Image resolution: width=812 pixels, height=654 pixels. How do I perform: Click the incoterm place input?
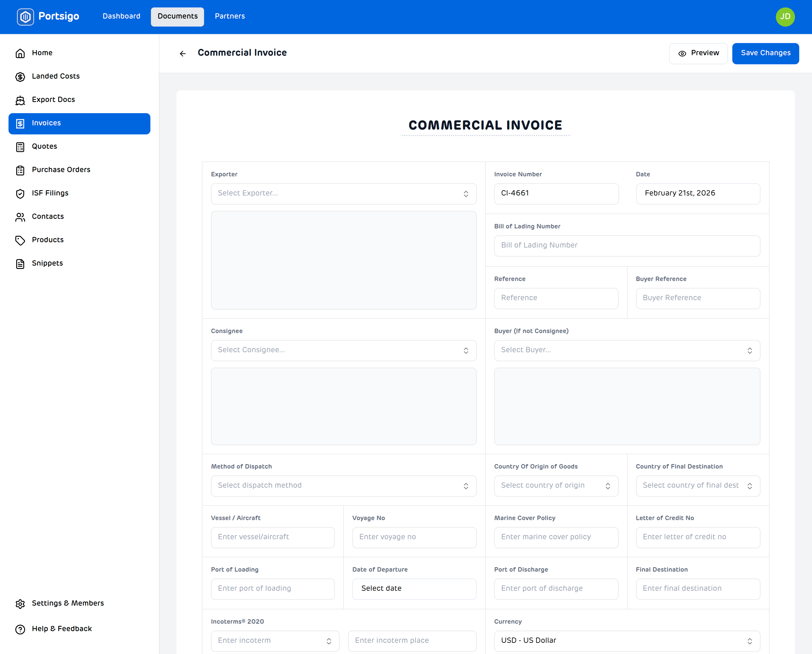tap(412, 641)
